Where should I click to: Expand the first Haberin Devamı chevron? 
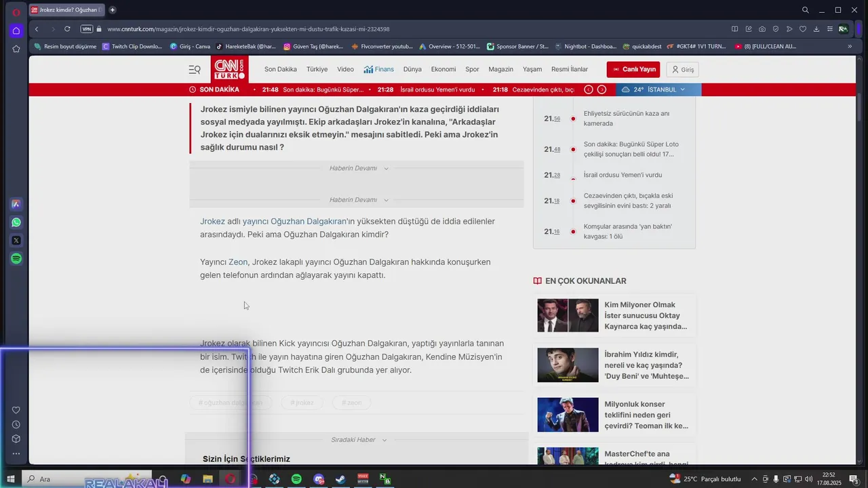coord(386,169)
